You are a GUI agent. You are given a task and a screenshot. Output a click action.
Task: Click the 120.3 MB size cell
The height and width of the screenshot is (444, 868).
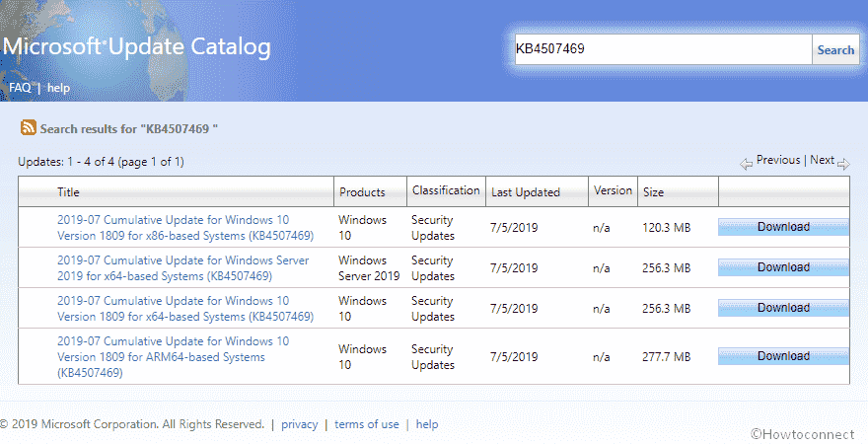[x=667, y=228]
